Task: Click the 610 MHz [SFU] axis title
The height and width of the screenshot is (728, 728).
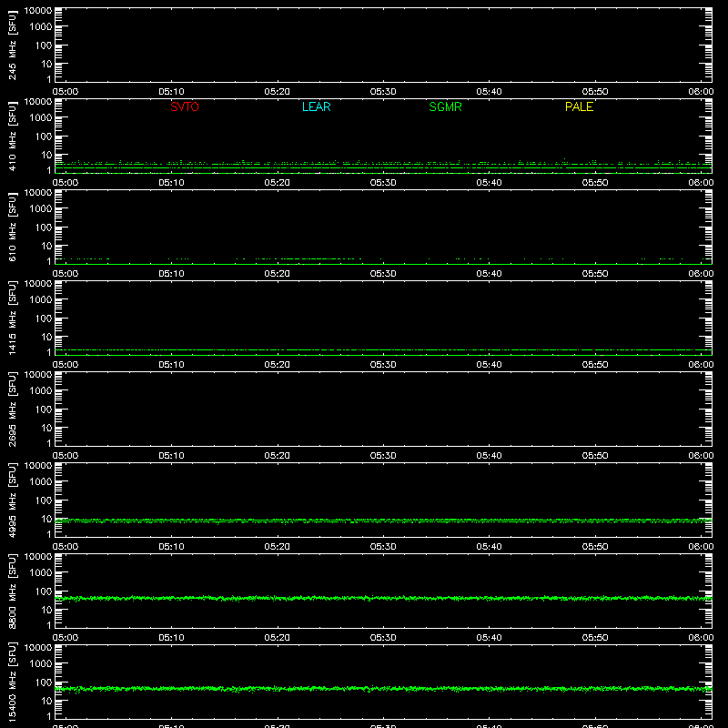Action: tap(12, 227)
